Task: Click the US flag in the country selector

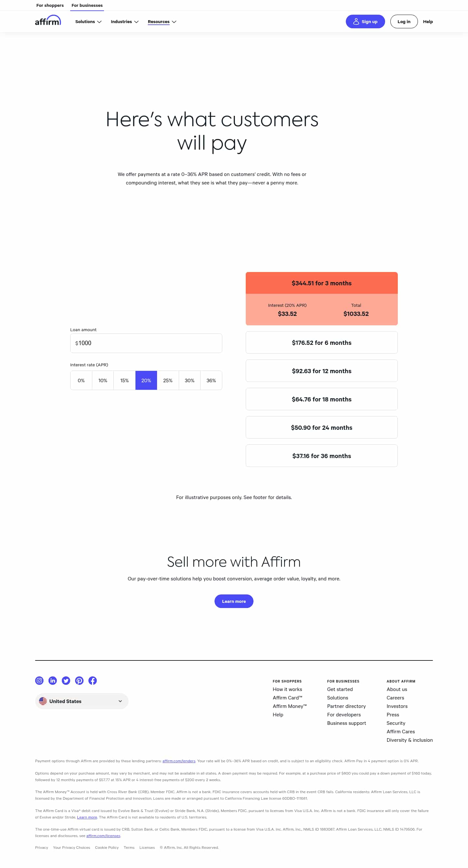Action: point(43,701)
